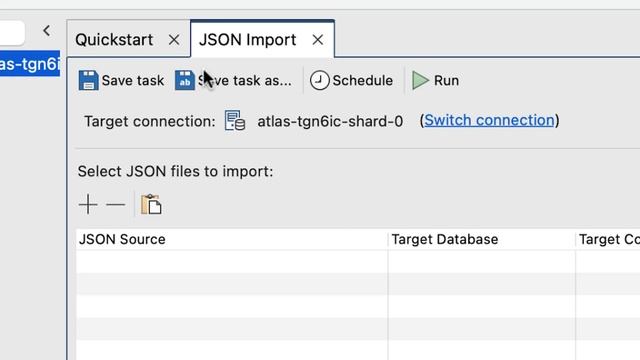
Task: Select the highlighted atlas connection in sidebar
Action: 30,64
